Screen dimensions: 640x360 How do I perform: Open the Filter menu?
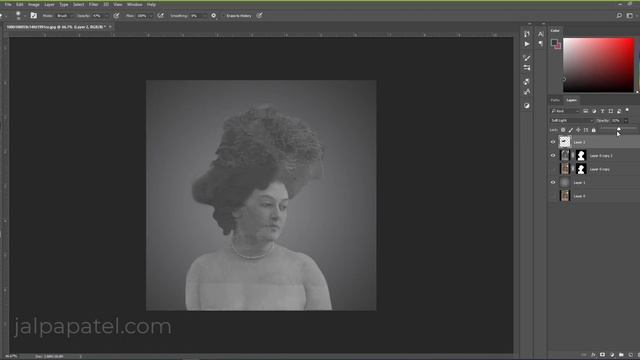pos(93,4)
